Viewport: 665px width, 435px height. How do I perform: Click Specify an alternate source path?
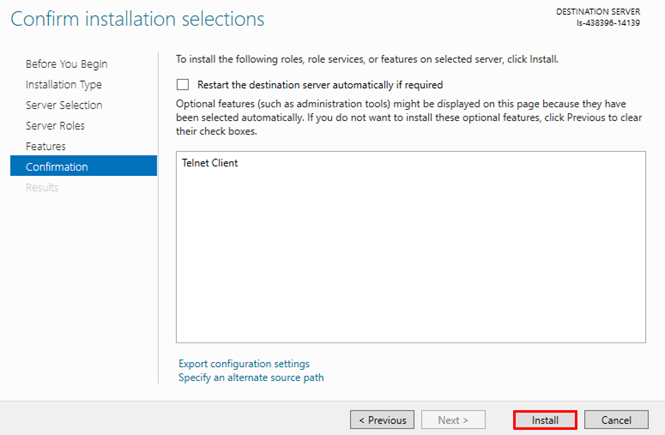click(x=251, y=377)
